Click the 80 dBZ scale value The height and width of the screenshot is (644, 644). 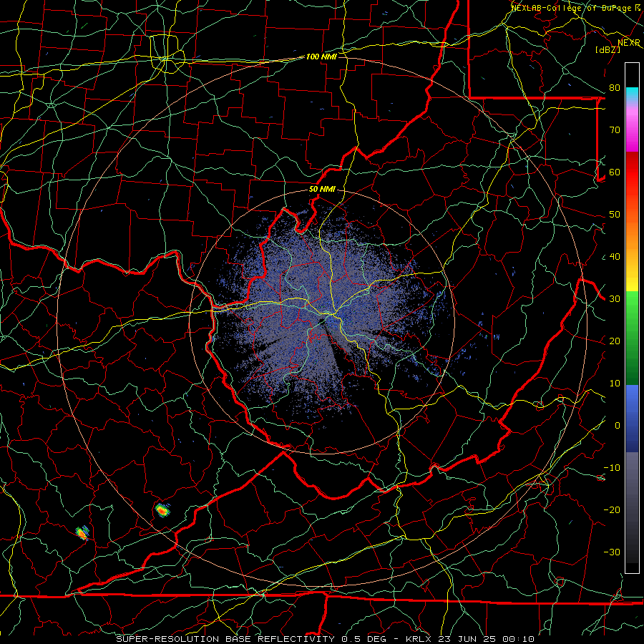(615, 88)
